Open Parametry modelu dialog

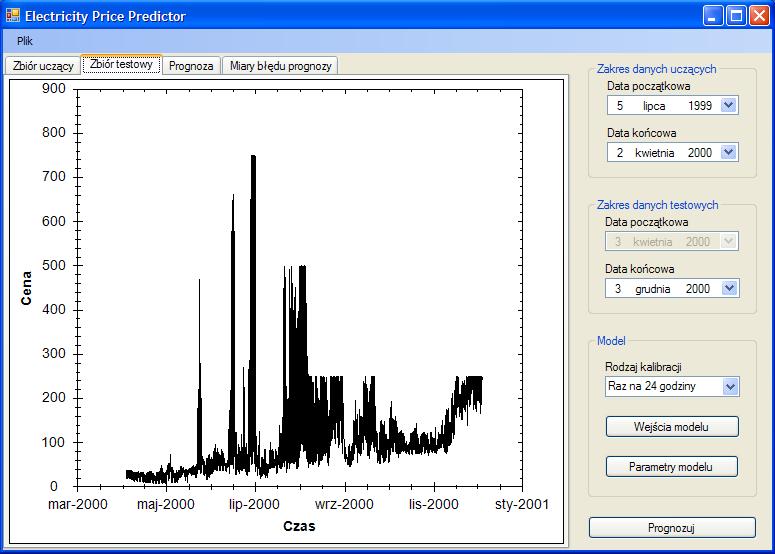(672, 467)
